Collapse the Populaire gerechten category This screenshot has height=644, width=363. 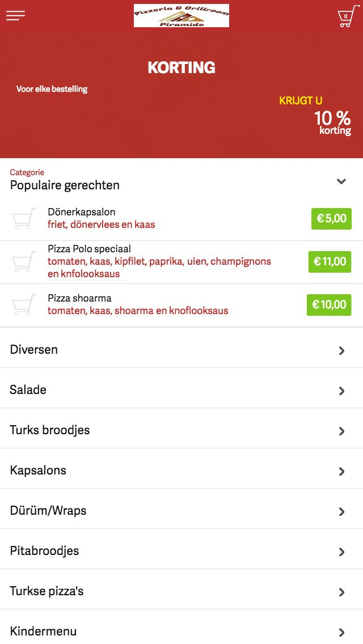pyautogui.click(x=341, y=181)
